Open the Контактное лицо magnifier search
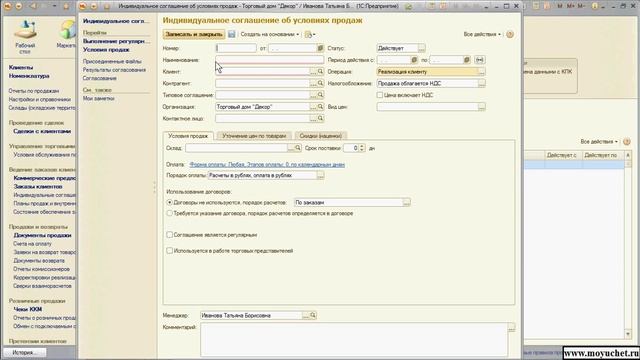Screen dimensions: 640x360 point(320,118)
